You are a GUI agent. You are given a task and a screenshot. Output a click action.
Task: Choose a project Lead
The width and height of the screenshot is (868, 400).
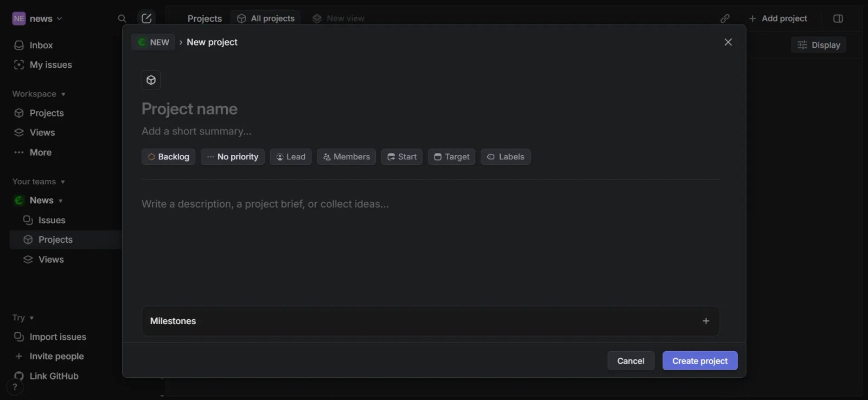[x=290, y=157]
